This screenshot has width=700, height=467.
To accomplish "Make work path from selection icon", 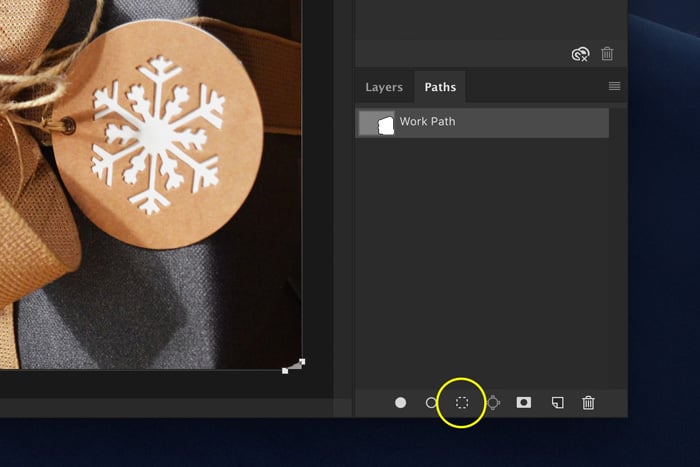I will click(493, 403).
